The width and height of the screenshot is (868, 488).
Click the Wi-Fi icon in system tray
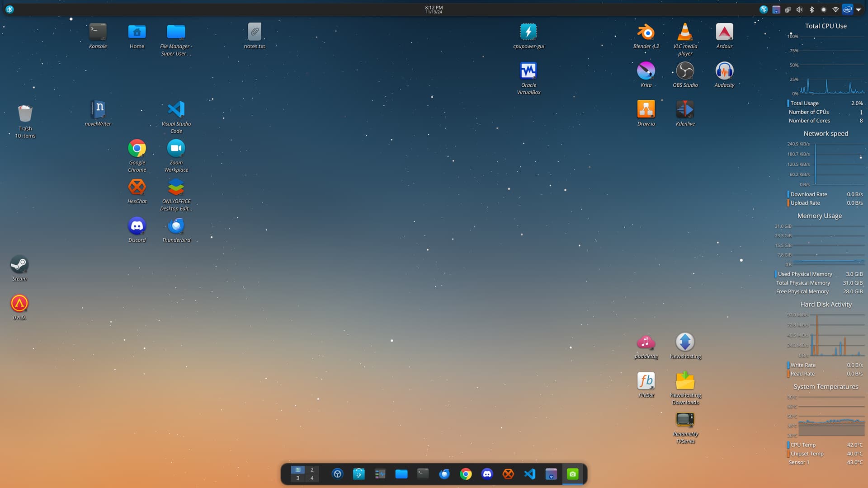(x=835, y=9)
